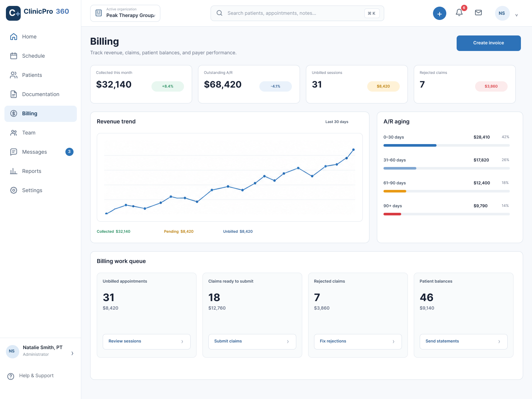Click the Settings gear icon
The width and height of the screenshot is (532, 399).
coord(14,190)
